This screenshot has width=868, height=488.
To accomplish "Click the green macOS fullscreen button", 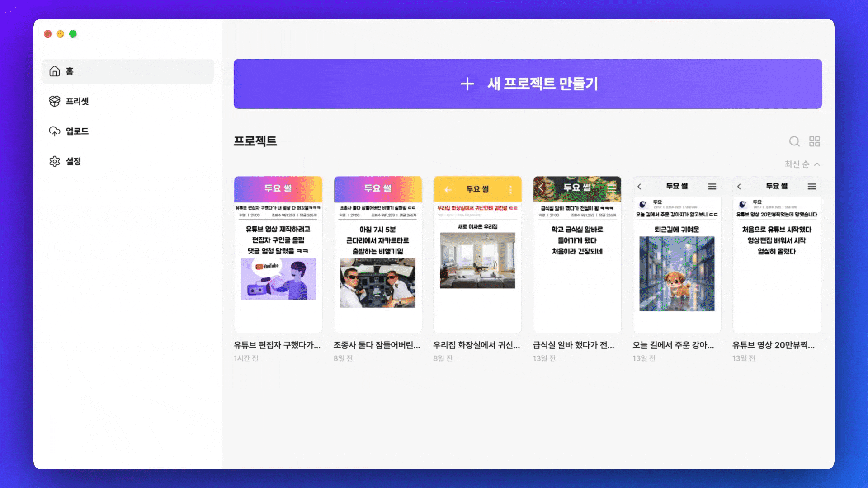I will point(73,34).
